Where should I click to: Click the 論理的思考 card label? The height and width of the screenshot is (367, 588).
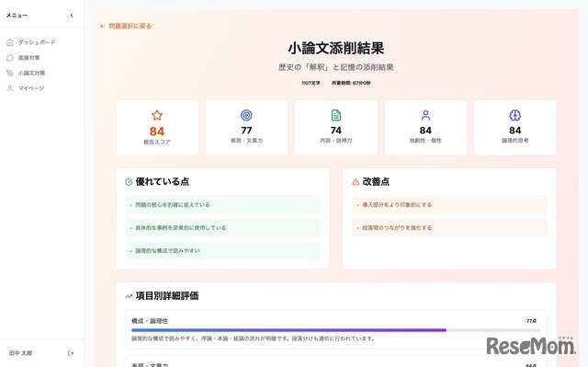click(514, 141)
